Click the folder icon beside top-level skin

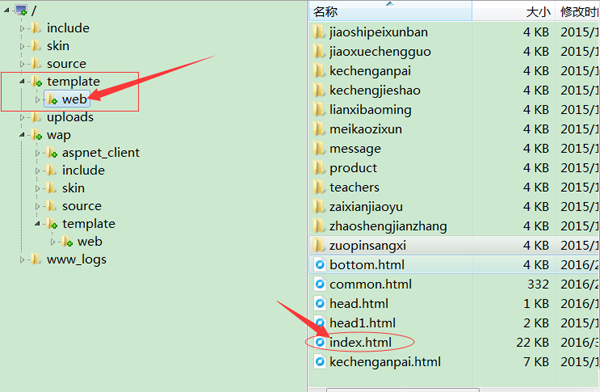36,46
